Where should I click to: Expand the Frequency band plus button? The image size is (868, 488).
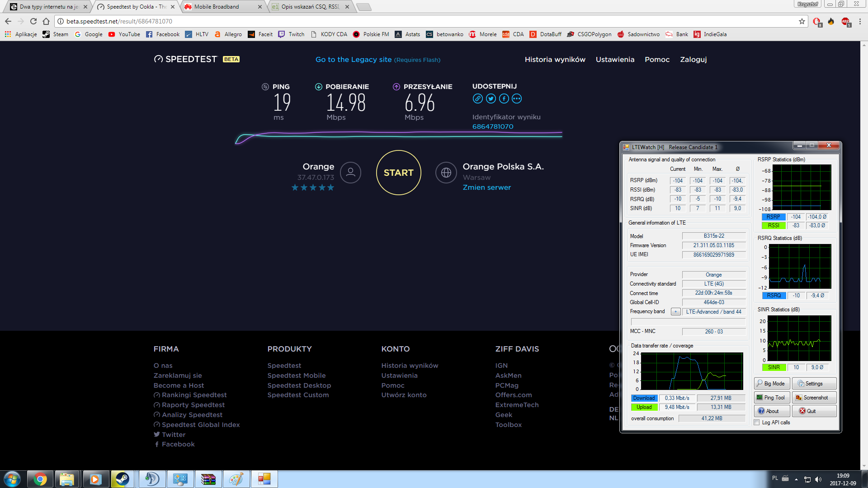(676, 312)
